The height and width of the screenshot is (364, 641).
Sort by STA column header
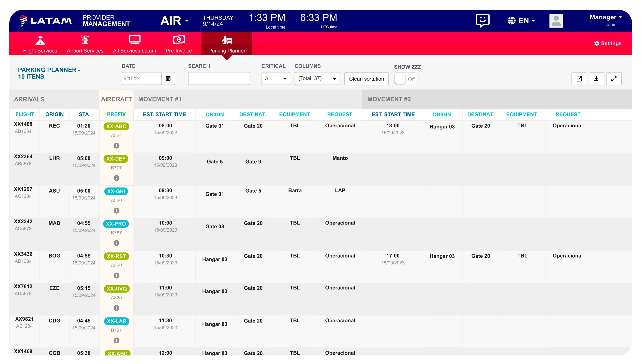84,114
